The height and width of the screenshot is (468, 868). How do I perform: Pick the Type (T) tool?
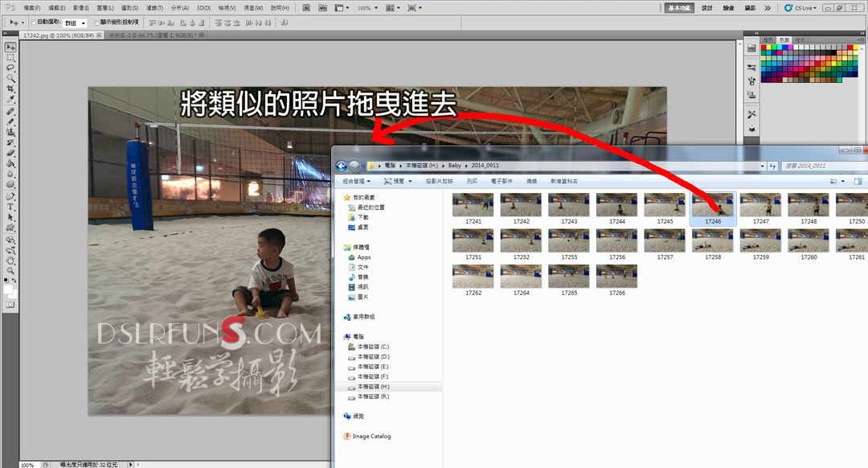click(x=10, y=207)
